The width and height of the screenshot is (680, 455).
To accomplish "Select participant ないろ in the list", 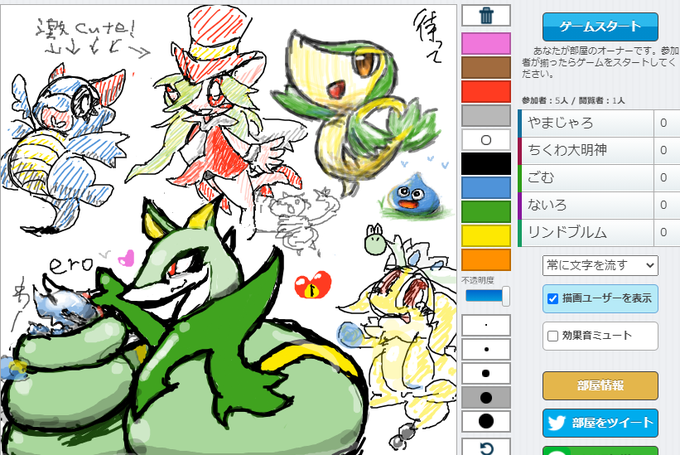I will [599, 205].
